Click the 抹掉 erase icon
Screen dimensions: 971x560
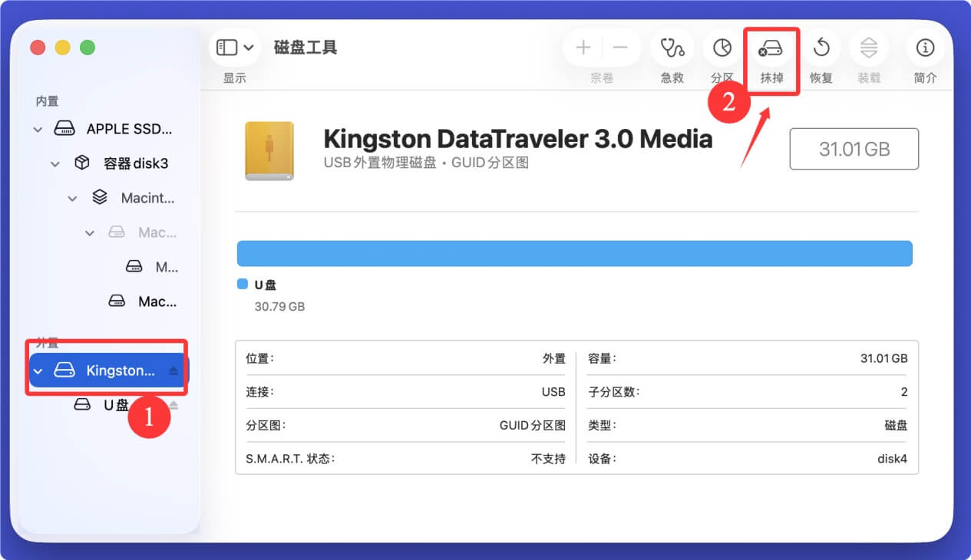point(771,48)
